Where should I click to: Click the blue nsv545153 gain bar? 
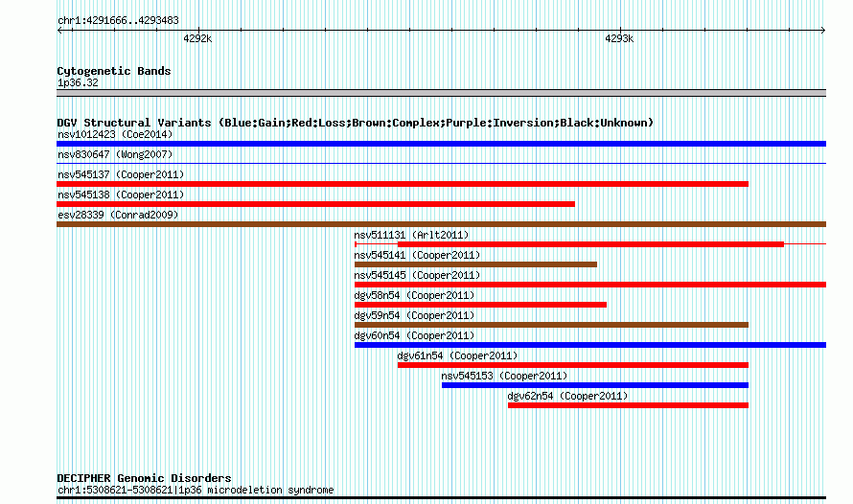(595, 385)
